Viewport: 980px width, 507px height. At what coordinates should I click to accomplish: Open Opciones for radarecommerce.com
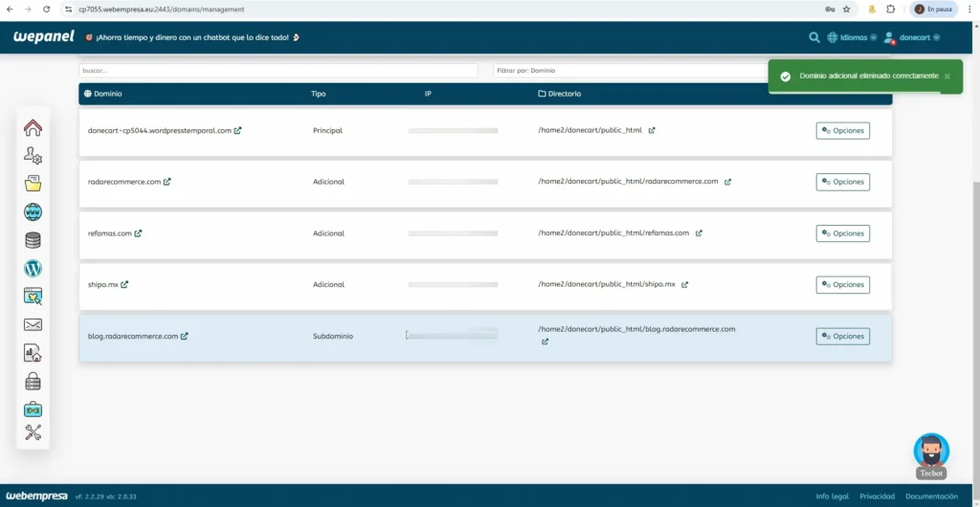842,182
